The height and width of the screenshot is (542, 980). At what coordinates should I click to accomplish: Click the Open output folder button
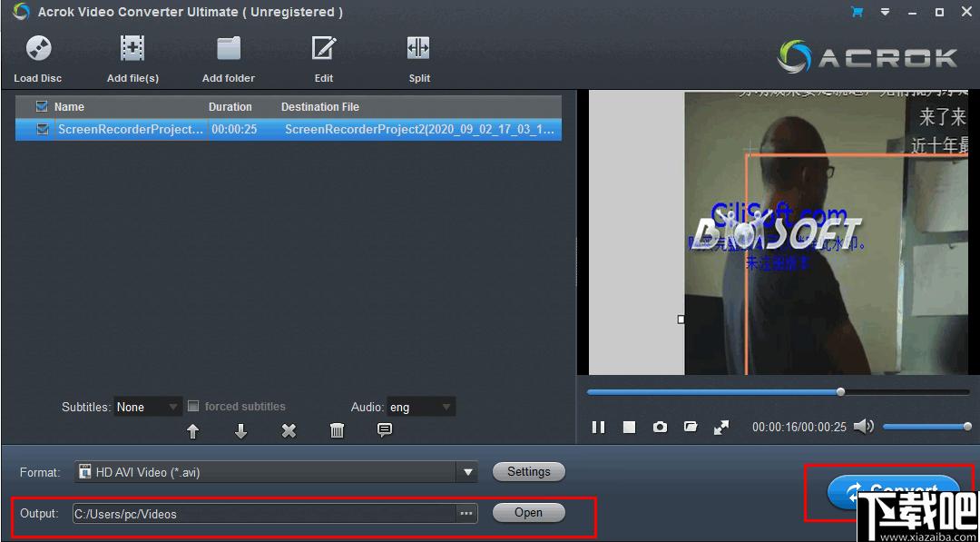[529, 513]
